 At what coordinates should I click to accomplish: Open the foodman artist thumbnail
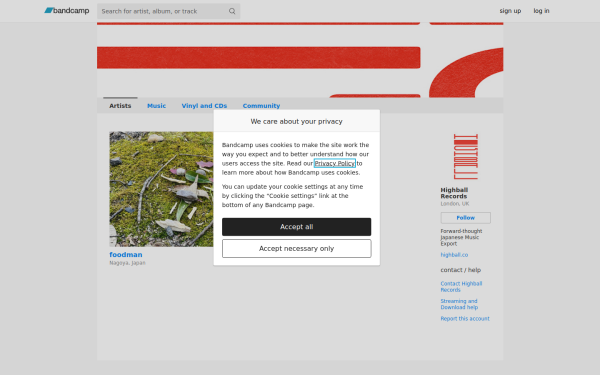click(x=161, y=189)
